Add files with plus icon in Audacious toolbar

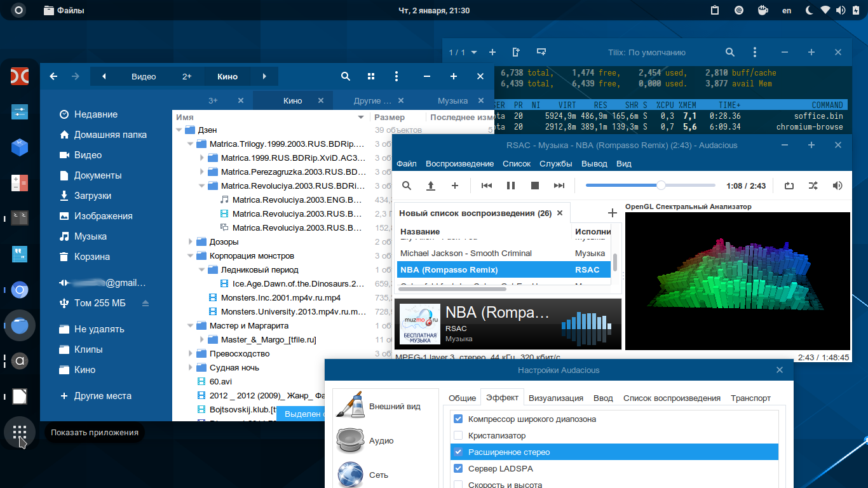tap(455, 186)
